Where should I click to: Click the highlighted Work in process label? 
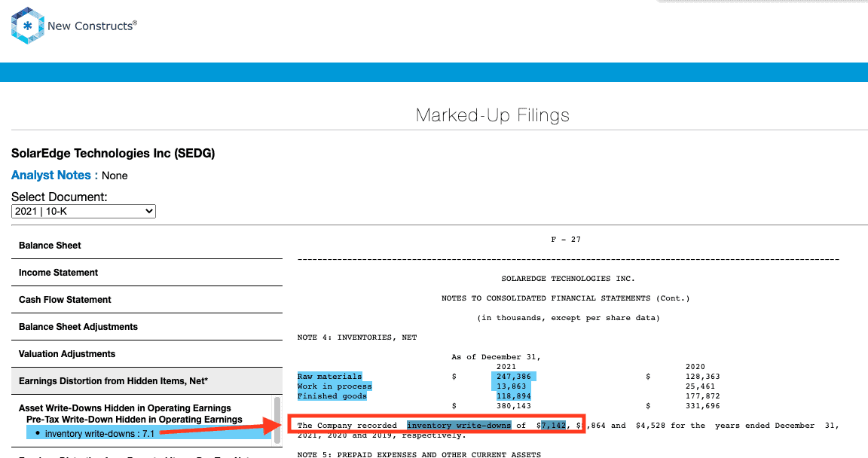click(335, 386)
